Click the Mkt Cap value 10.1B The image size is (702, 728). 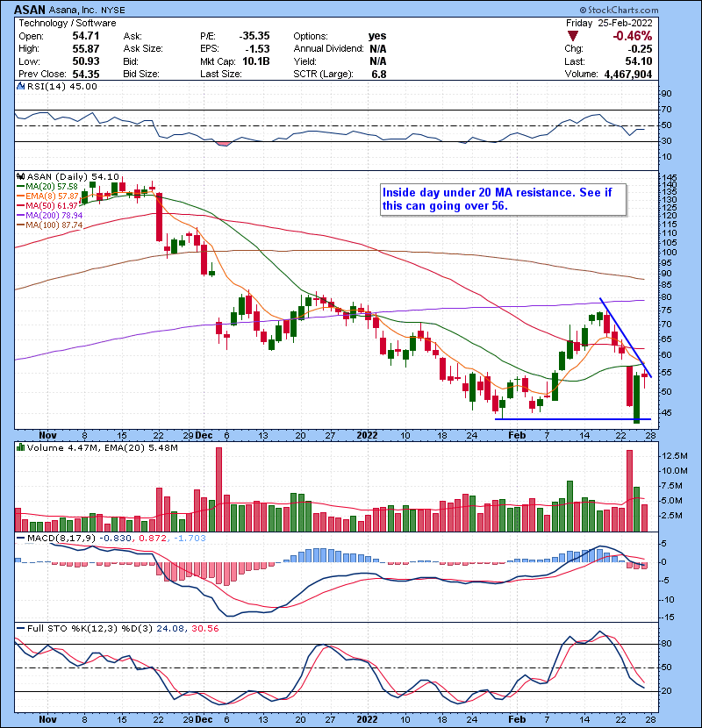(x=256, y=61)
